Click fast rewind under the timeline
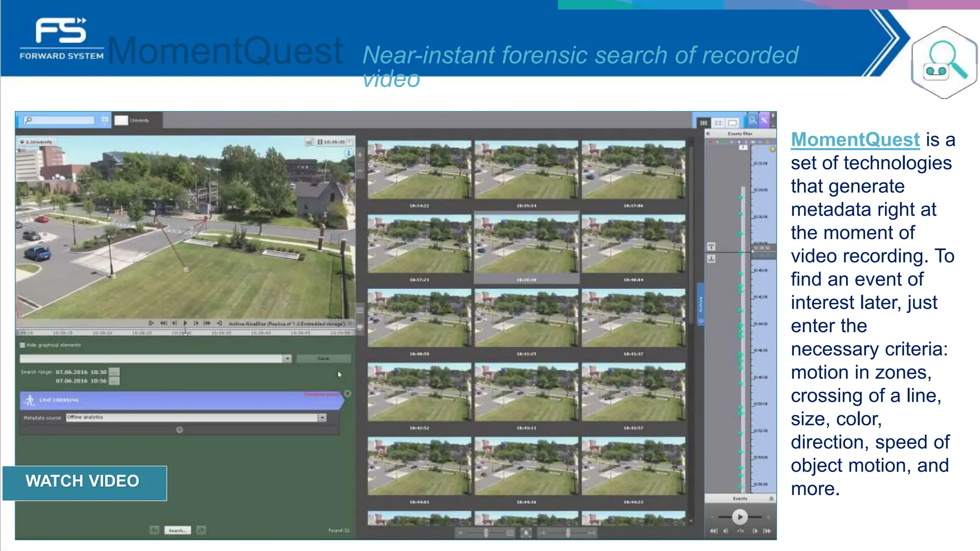This screenshot has width=980, height=551. (713, 531)
